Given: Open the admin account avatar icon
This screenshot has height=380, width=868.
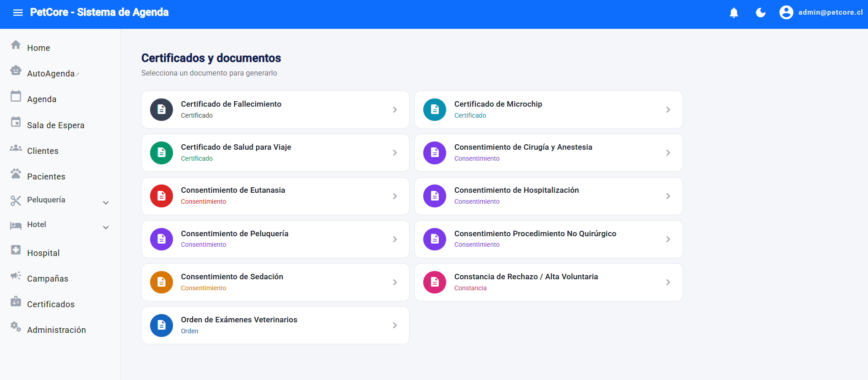Looking at the screenshot, I should pyautogui.click(x=786, y=12).
